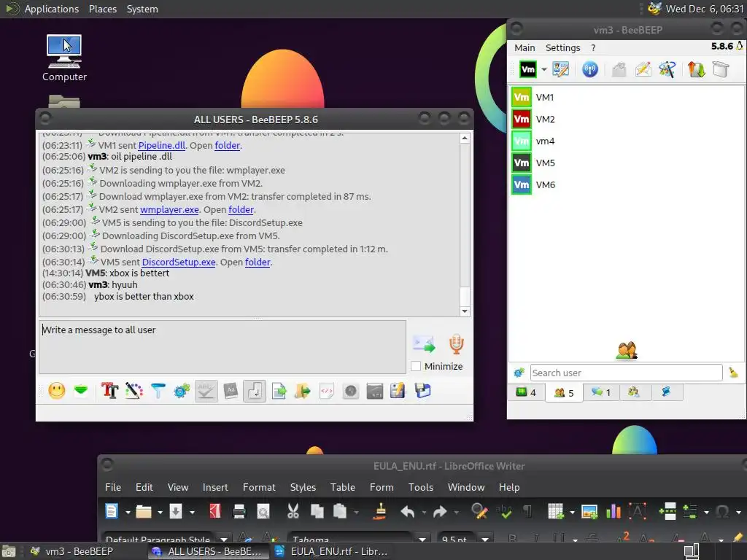The height and width of the screenshot is (560, 747).
Task: Toggle the dictionary word completer button
Action: click(231, 391)
